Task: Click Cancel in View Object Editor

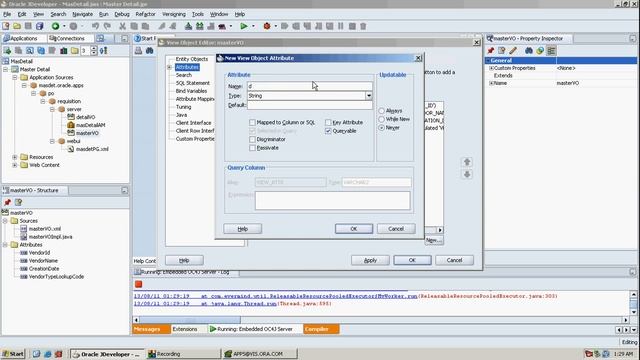Action: coord(454,260)
